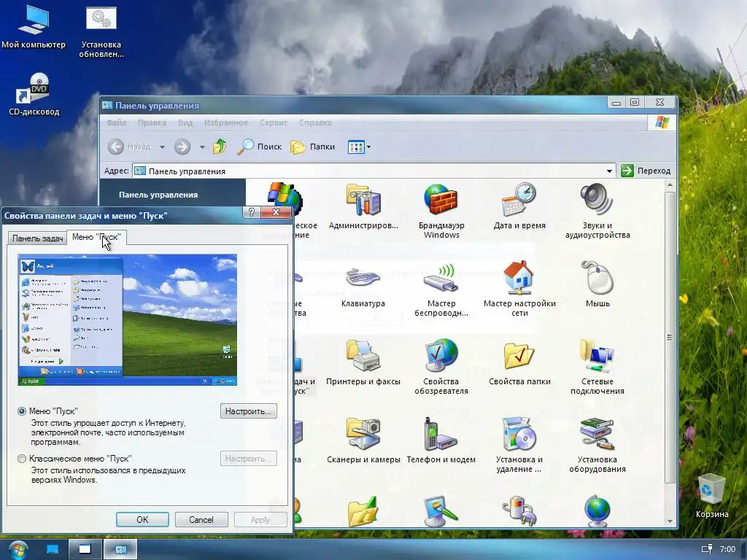Open the Сервис menu
Screen dimensions: 747x560
coord(274,122)
